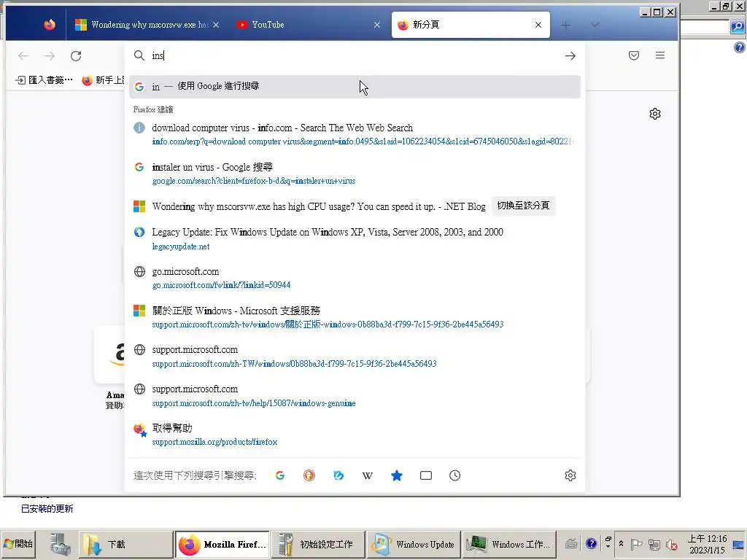This screenshot has width=747, height=560.
Task: Expand hidden tray icons arrow
Action: (x=621, y=544)
